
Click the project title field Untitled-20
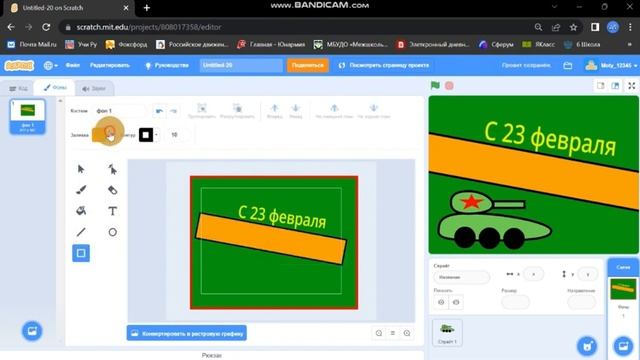tap(241, 65)
